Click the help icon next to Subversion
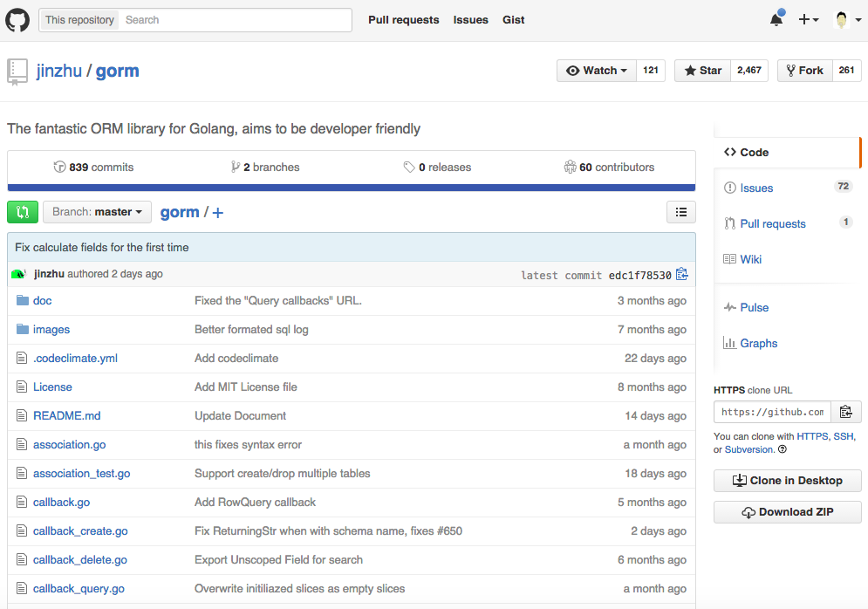This screenshot has width=868, height=609. 783,449
